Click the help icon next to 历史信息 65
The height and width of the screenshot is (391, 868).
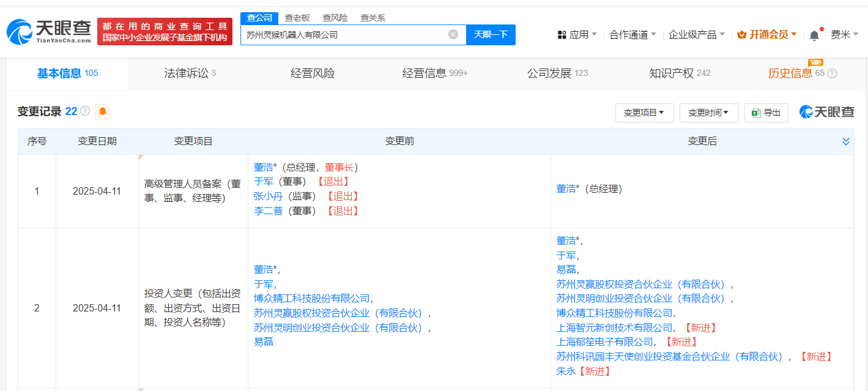832,73
